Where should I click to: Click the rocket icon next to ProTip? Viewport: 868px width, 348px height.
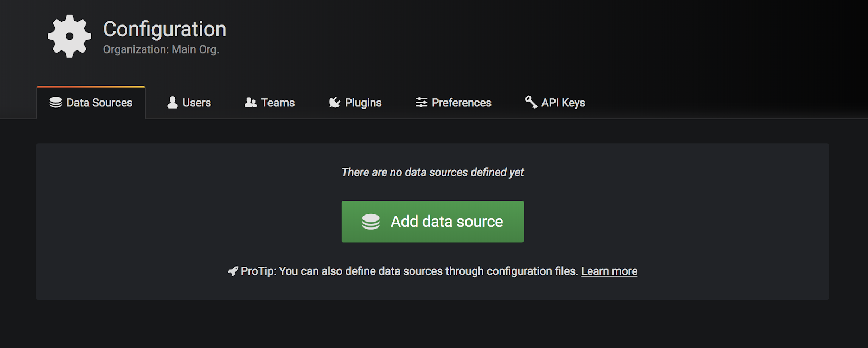(233, 271)
